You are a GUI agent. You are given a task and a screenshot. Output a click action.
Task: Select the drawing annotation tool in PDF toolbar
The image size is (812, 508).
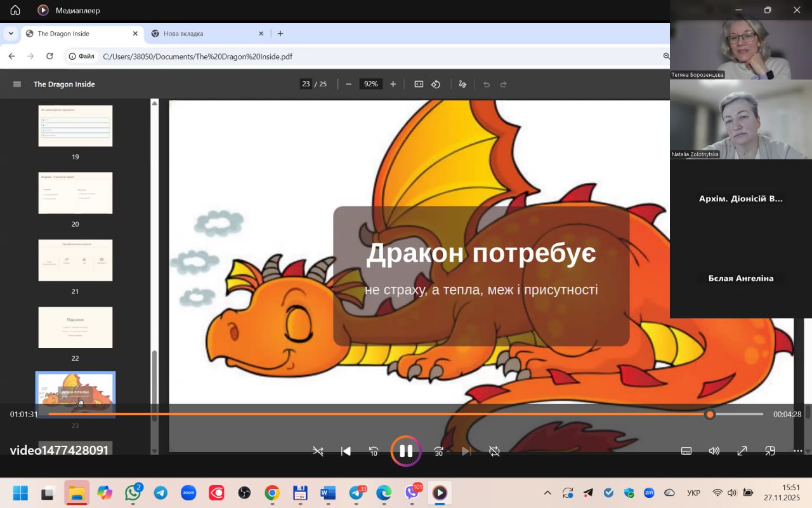click(x=462, y=83)
